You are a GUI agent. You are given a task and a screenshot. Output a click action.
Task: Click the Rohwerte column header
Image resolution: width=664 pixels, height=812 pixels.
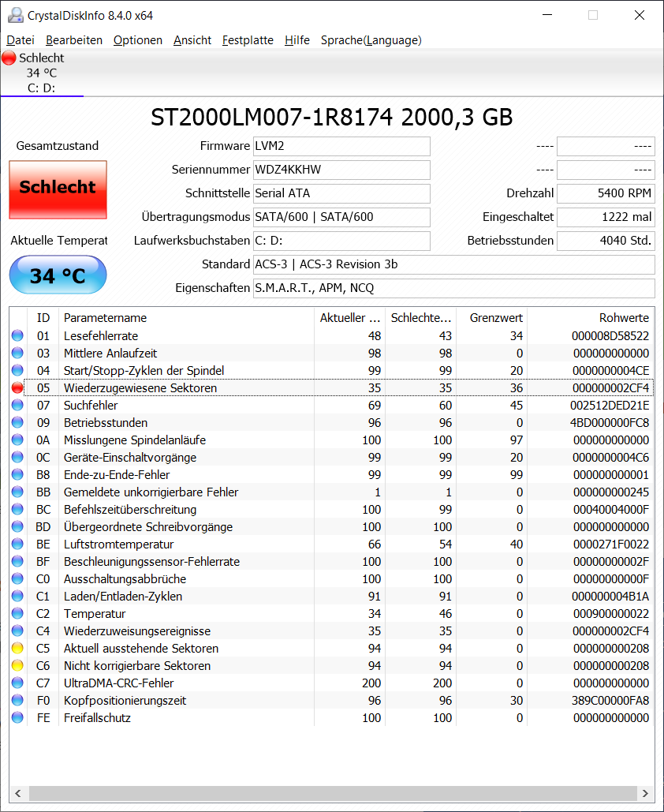point(591,317)
